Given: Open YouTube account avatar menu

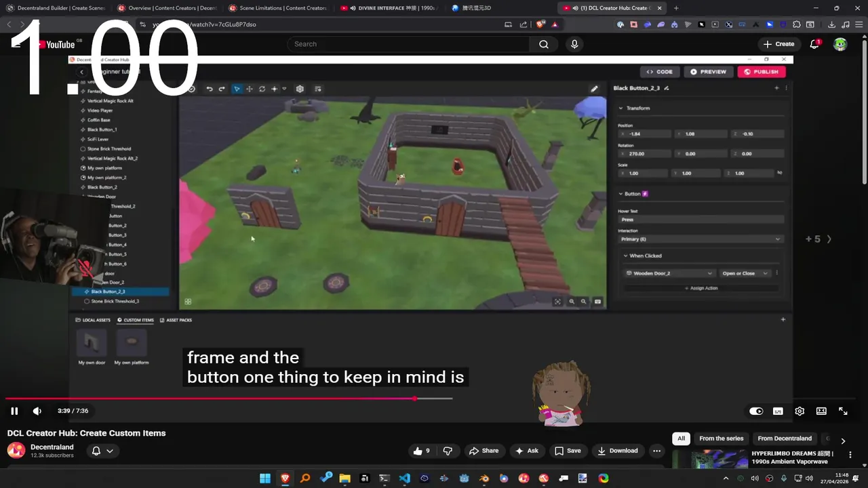Looking at the screenshot, I should [840, 44].
